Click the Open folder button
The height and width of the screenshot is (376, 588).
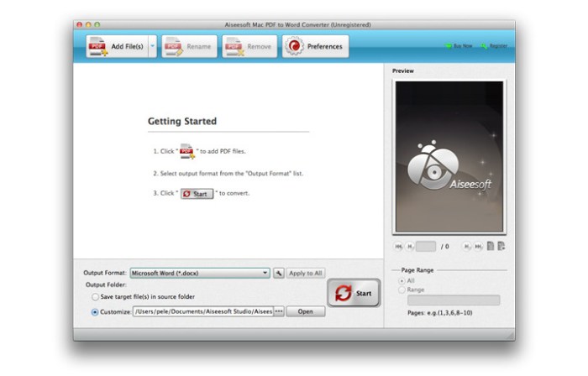coord(306,311)
